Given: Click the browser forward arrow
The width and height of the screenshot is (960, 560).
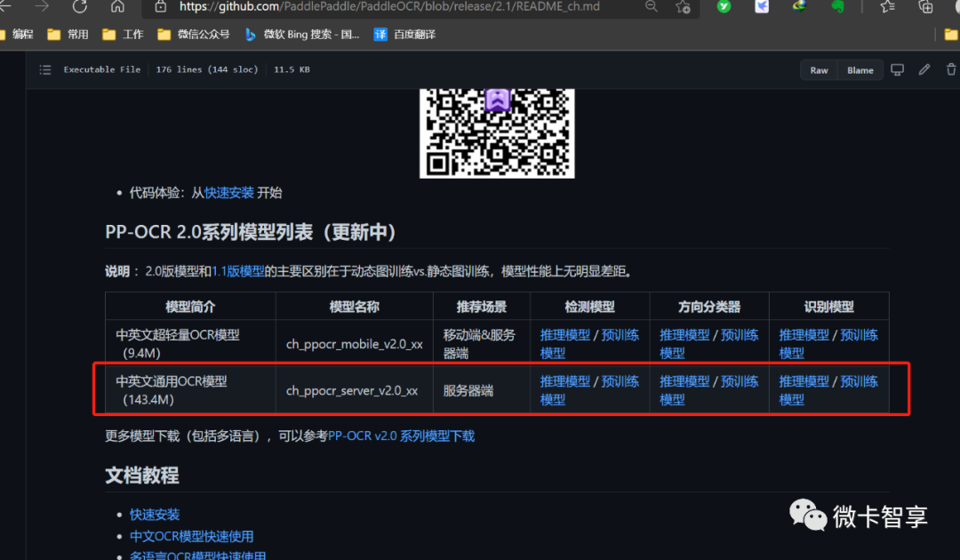Looking at the screenshot, I should pos(43,6).
